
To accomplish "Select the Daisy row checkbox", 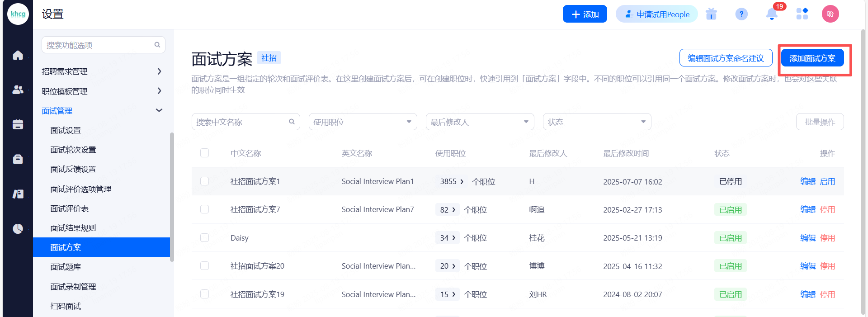I will tap(205, 238).
